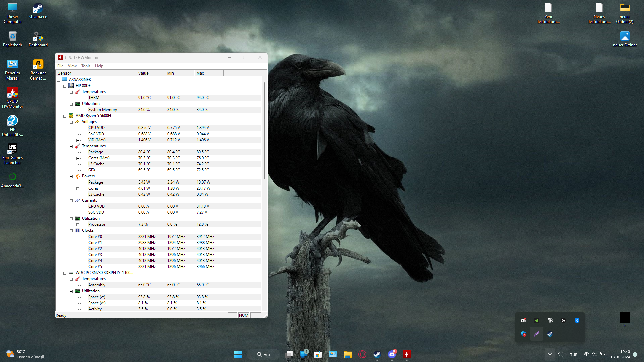The width and height of the screenshot is (644, 362).
Task: Open neuer Ordner(2) folder
Action: click(625, 13)
